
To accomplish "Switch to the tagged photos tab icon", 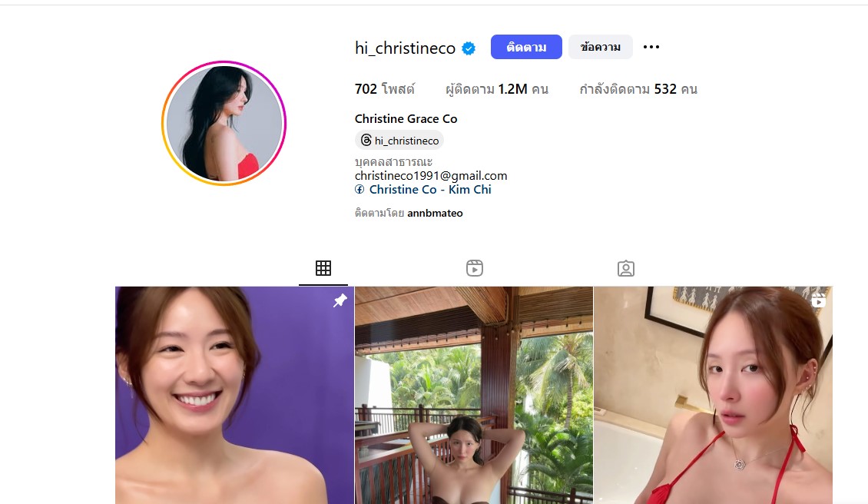I will 625,268.
